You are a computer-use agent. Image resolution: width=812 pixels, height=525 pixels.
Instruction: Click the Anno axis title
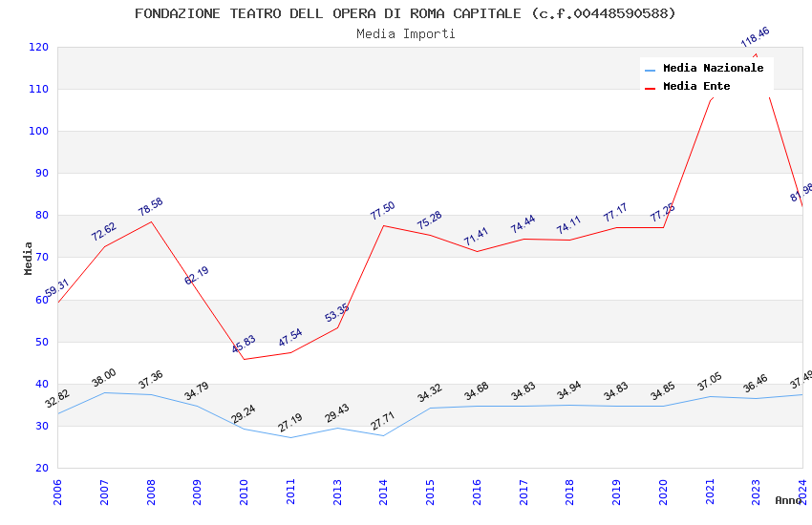pos(788,500)
